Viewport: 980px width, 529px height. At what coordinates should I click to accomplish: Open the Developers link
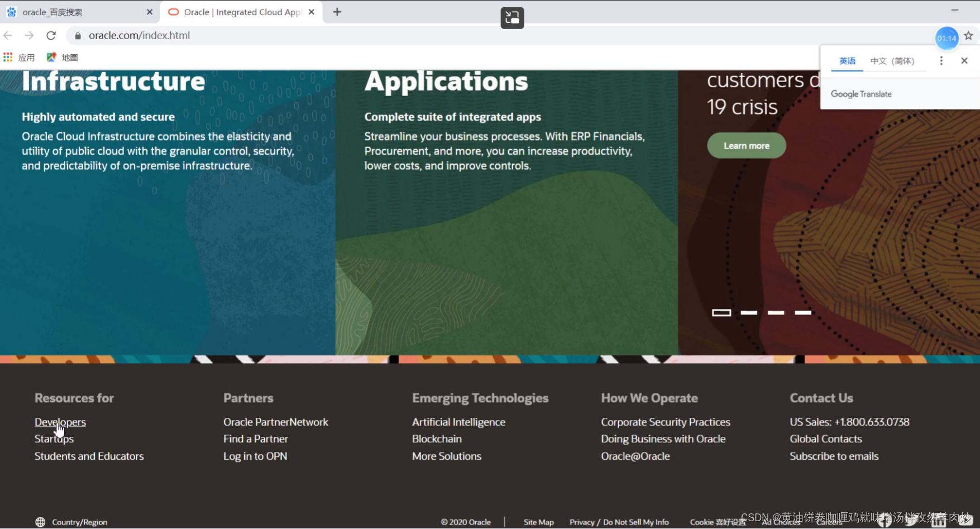(x=60, y=422)
